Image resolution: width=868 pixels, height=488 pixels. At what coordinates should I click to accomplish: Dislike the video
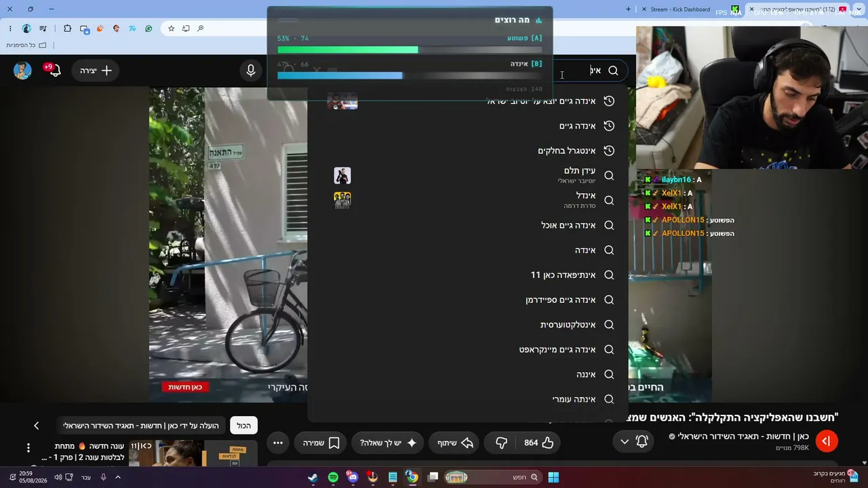pos(502,443)
